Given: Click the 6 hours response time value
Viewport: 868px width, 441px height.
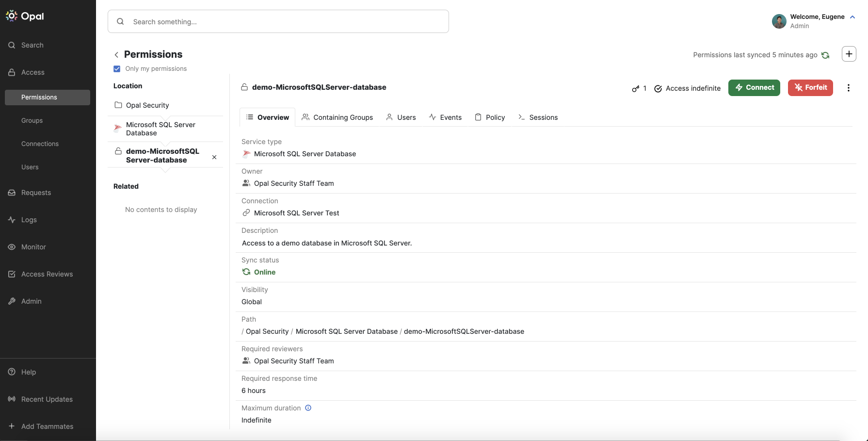Looking at the screenshot, I should click(x=254, y=391).
